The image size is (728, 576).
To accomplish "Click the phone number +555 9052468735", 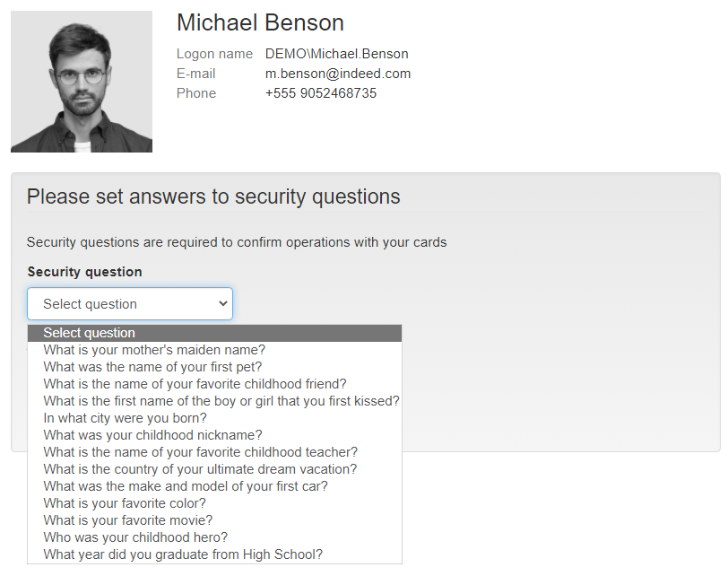I will pos(321,93).
